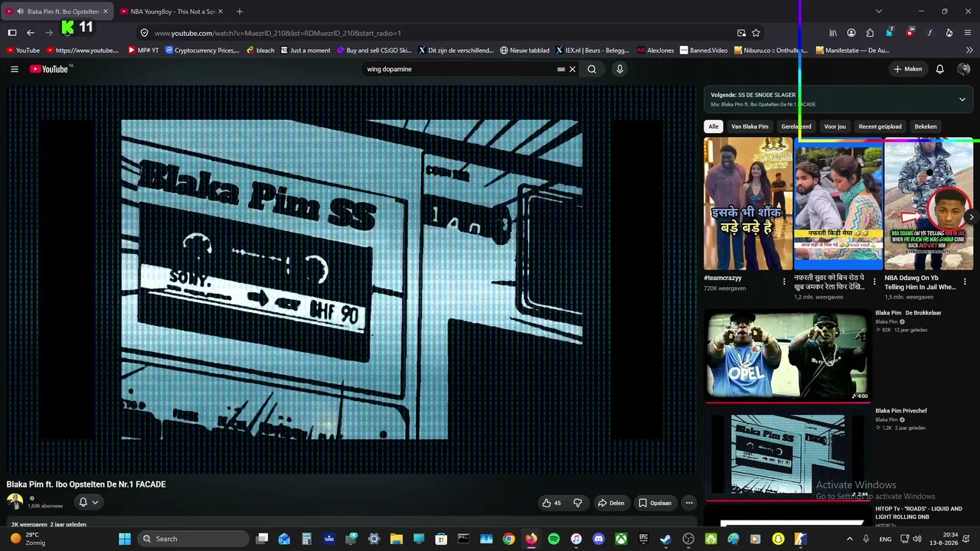Open Firefox application menu
Screen dimensions: 980x551
[x=968, y=33]
